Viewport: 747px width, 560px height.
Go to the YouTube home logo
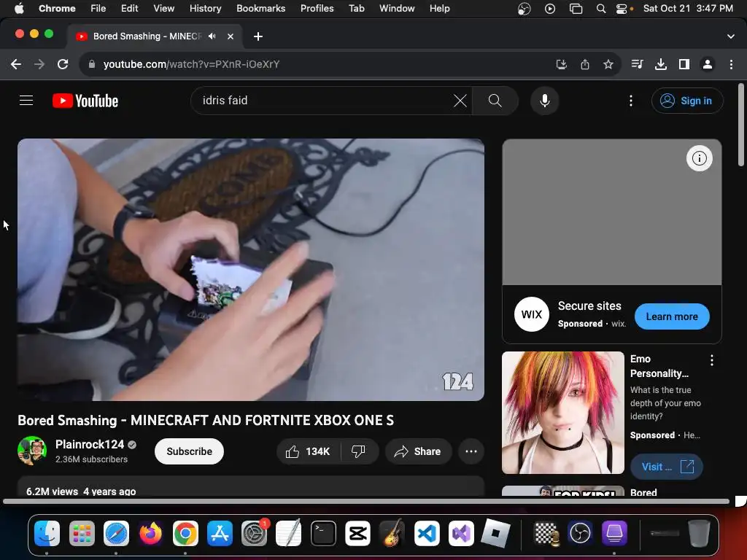pos(85,101)
